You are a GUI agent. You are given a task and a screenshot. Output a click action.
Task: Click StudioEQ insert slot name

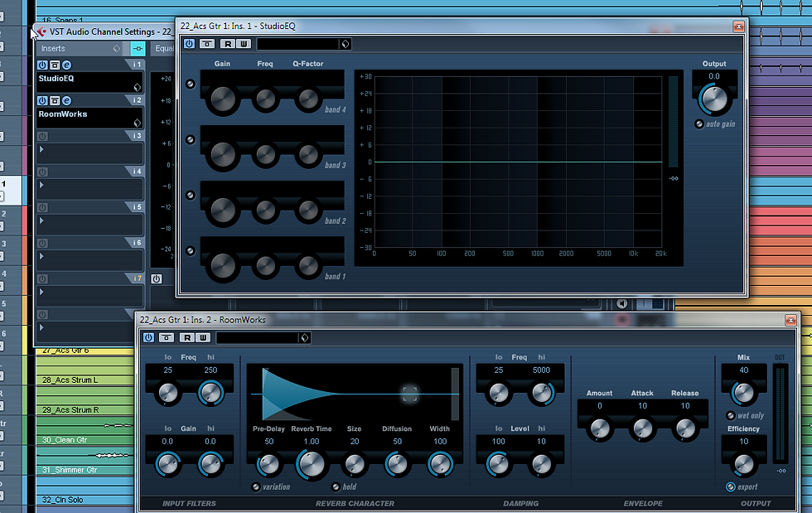click(x=56, y=78)
